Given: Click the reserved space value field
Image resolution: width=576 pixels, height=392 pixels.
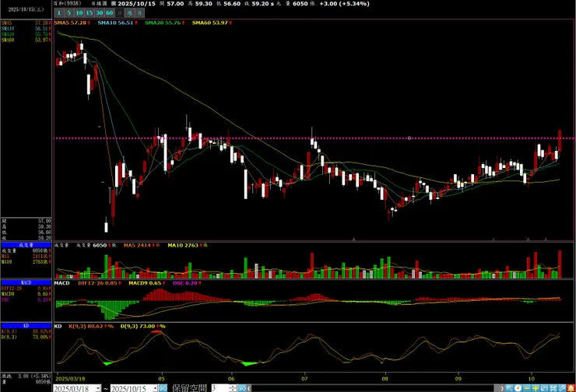Looking at the screenshot, I should pyautogui.click(x=220, y=388).
